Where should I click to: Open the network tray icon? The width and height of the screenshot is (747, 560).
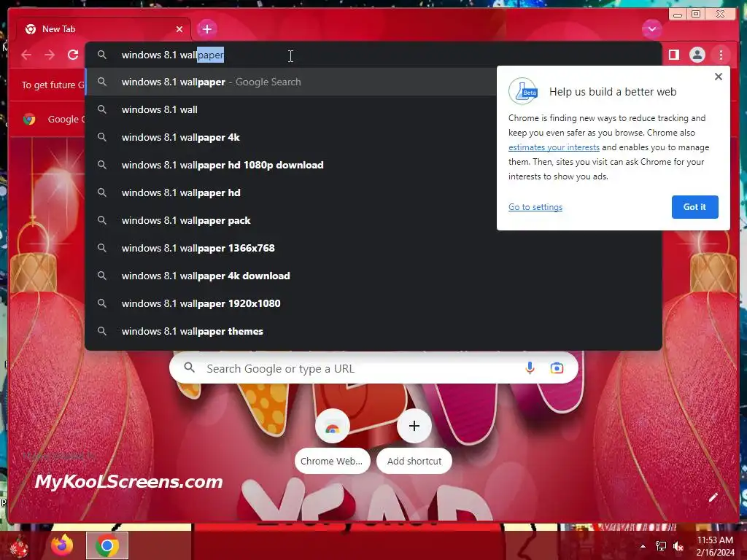pyautogui.click(x=661, y=546)
